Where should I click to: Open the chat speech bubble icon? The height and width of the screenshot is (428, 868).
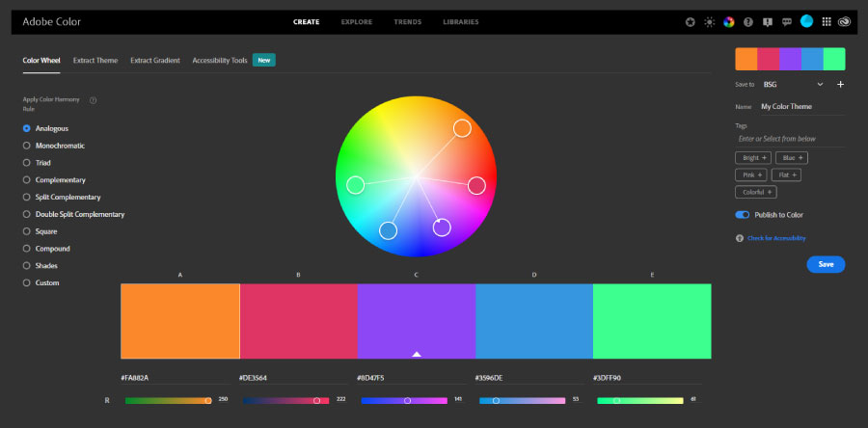(787, 21)
